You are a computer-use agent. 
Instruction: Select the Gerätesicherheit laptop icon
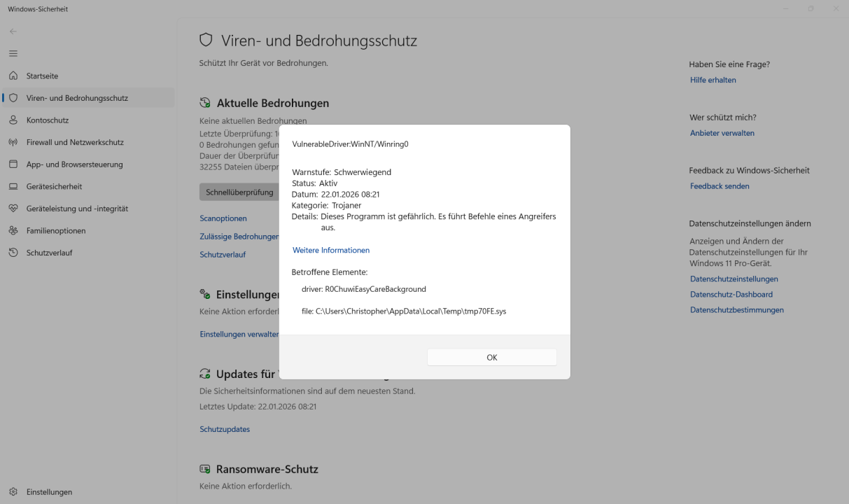pyautogui.click(x=13, y=186)
